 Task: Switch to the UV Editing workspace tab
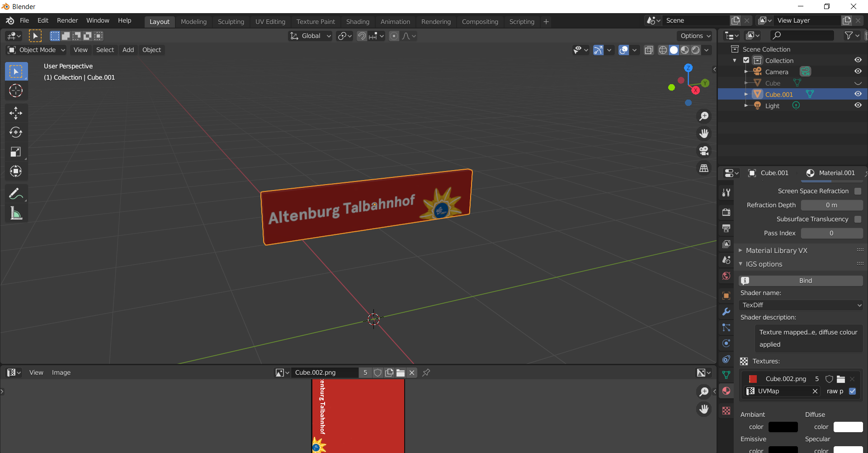pyautogui.click(x=270, y=22)
